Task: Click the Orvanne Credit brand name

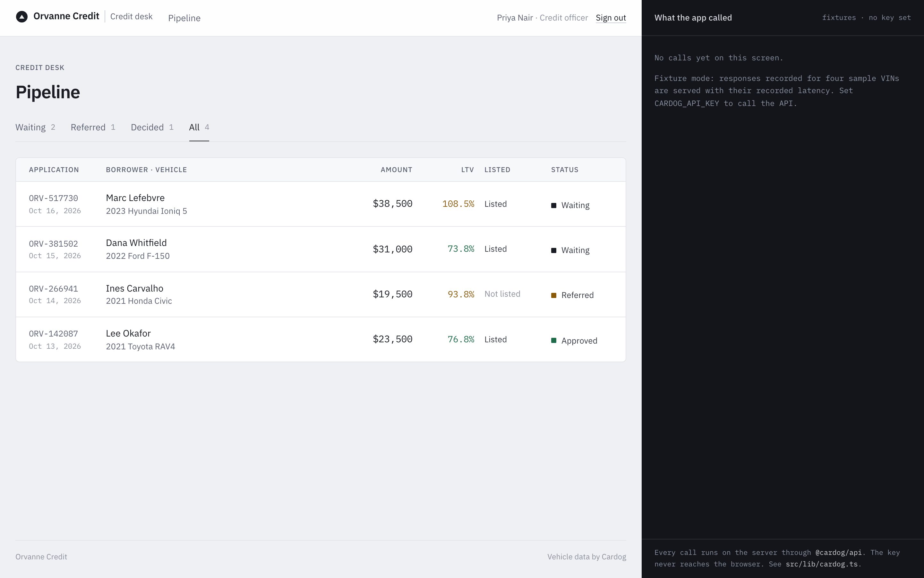Action: [66, 16]
